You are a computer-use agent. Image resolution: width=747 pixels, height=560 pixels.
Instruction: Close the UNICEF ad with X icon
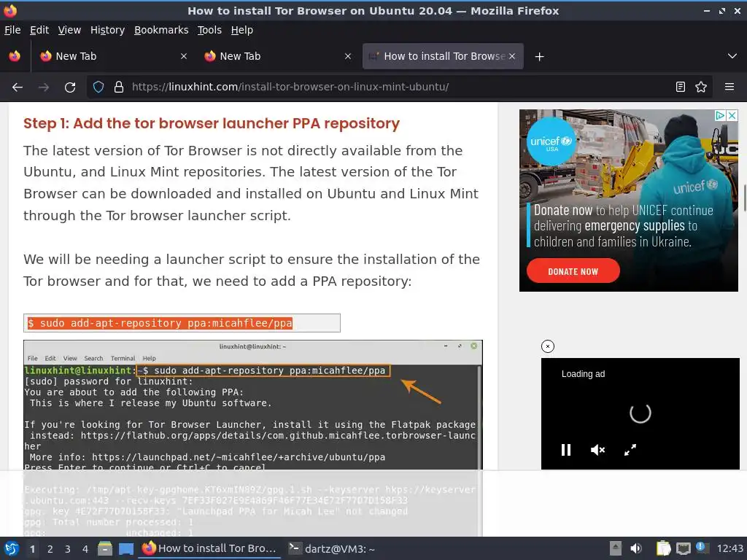[x=732, y=115]
